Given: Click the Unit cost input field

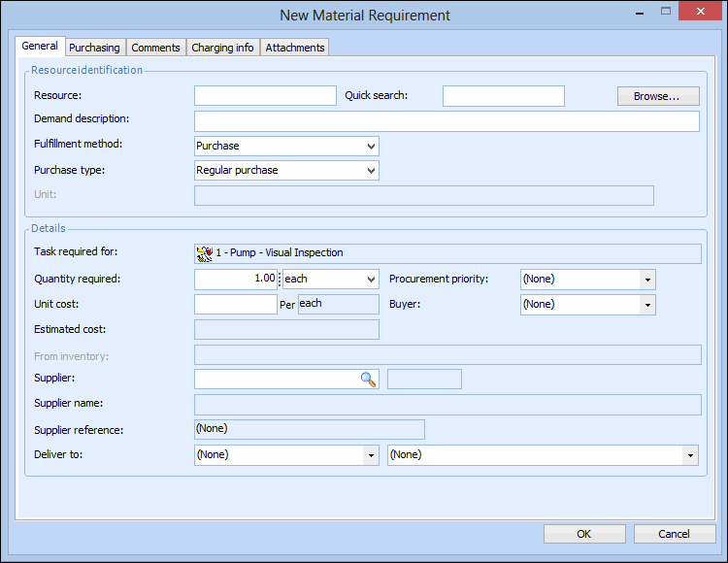Looking at the screenshot, I should pos(236,305).
